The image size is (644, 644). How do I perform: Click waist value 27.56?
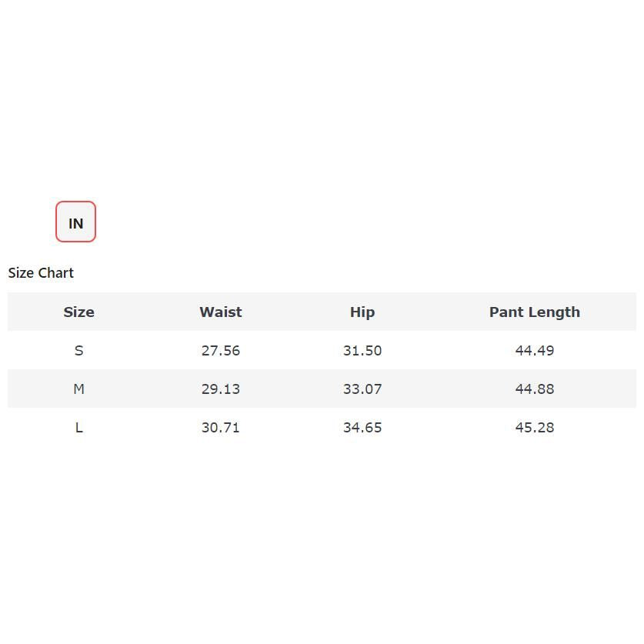[220, 351]
